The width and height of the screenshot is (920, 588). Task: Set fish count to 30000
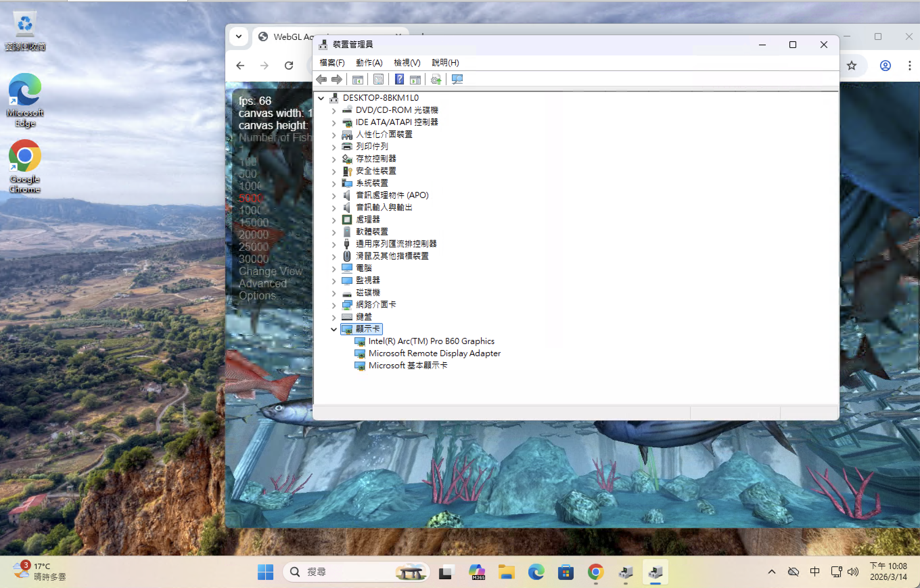pyautogui.click(x=253, y=259)
